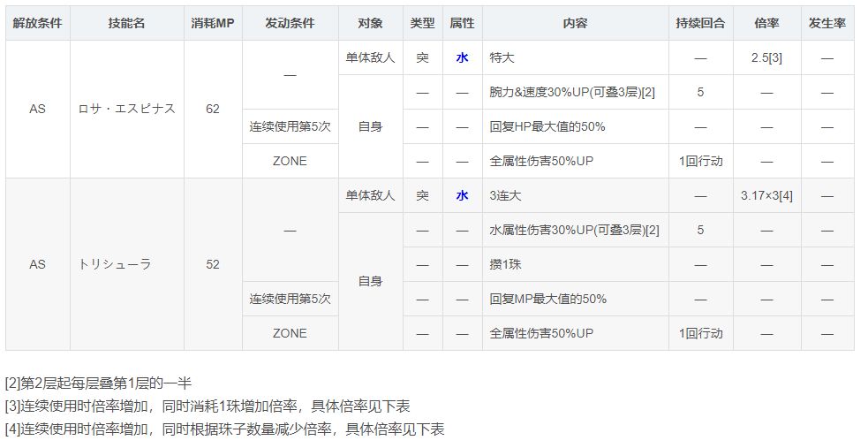Click the skill name トリシューラ
Viewport: 868px width, 448px height.
115,264
